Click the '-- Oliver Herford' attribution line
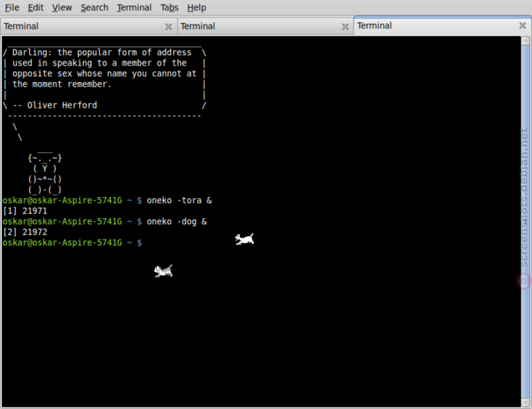This screenshot has height=409, width=532. pos(55,105)
